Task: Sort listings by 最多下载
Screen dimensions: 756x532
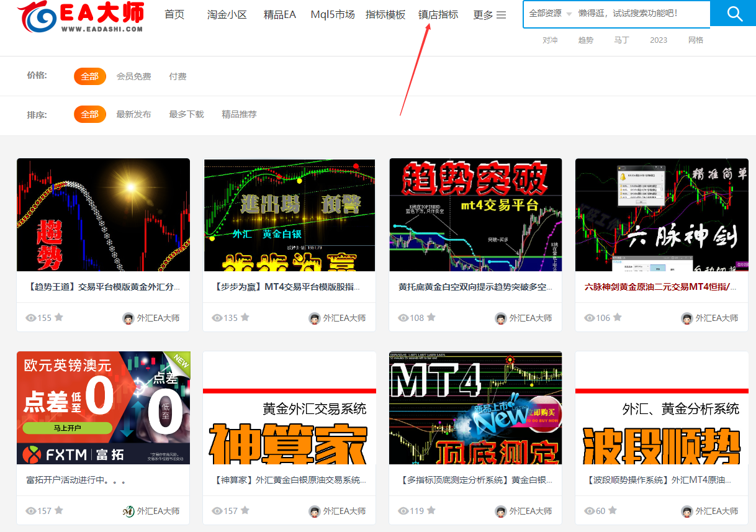Action: 186,114
